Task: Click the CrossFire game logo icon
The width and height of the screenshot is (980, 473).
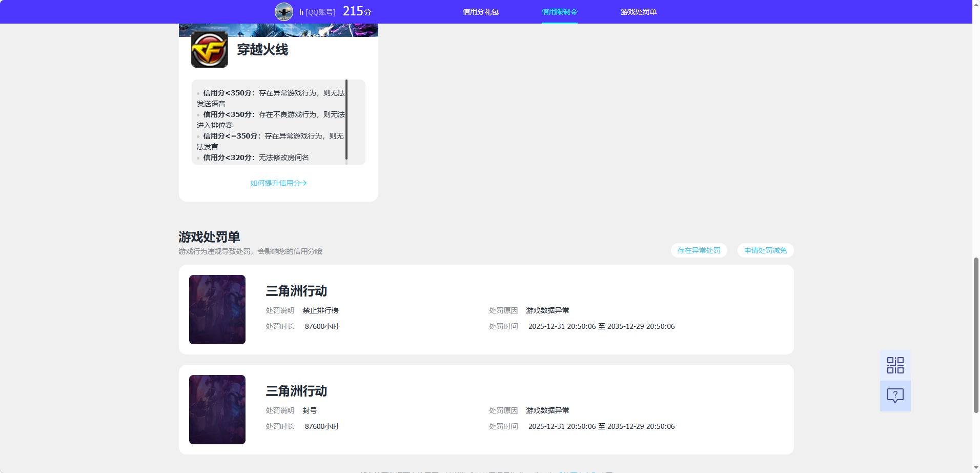Action: coord(210,49)
